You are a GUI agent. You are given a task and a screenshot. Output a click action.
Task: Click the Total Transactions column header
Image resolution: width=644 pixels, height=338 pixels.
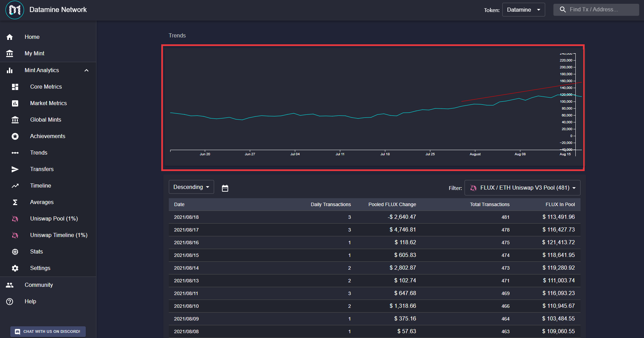(x=490, y=204)
